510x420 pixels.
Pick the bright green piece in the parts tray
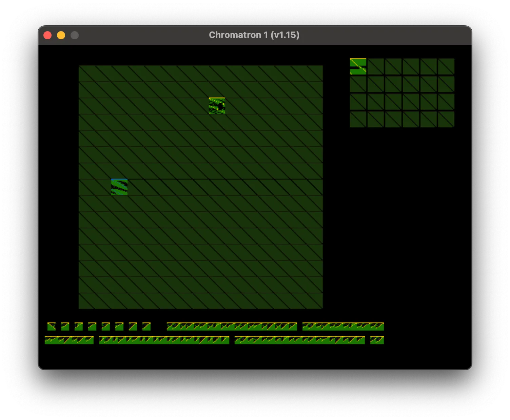[x=358, y=66]
